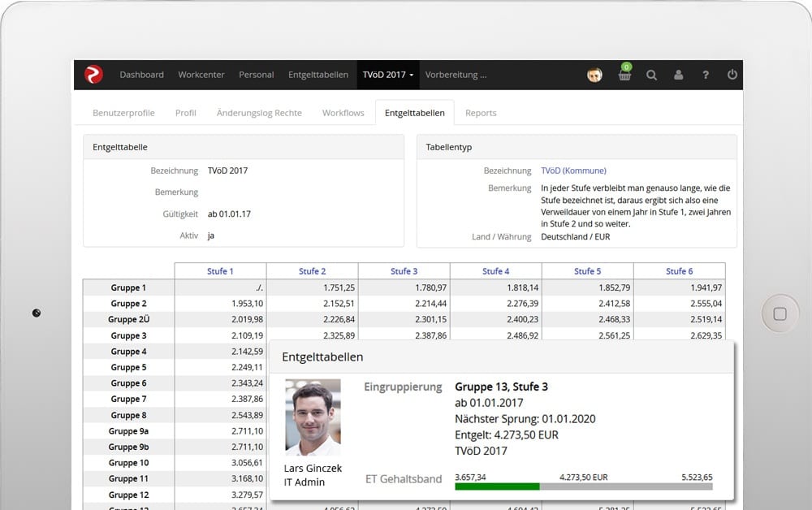The image size is (812, 510).
Task: Click the value 2.555,04 in Gruppe 2
Action: pyautogui.click(x=706, y=304)
